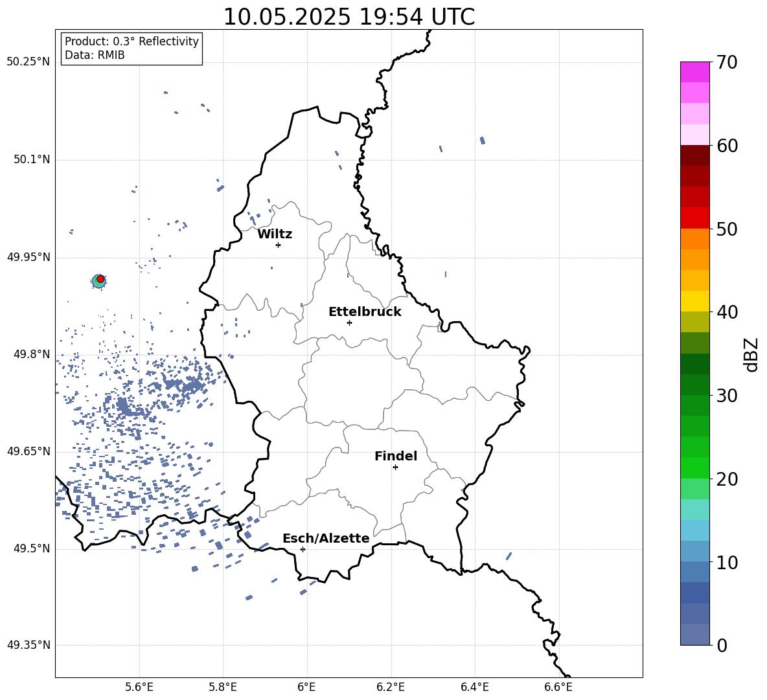Pick the slate blue segment just above 0

695,635
